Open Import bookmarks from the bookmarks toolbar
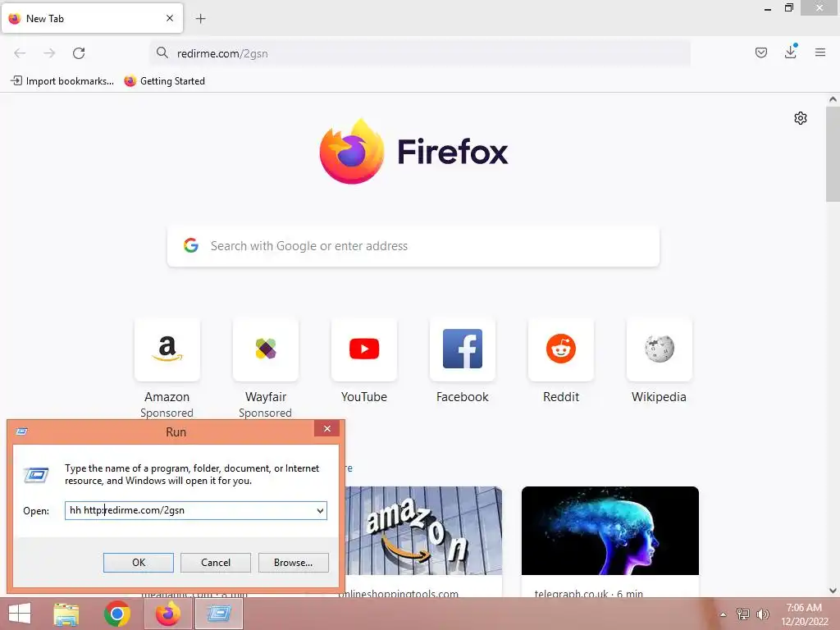 point(62,81)
